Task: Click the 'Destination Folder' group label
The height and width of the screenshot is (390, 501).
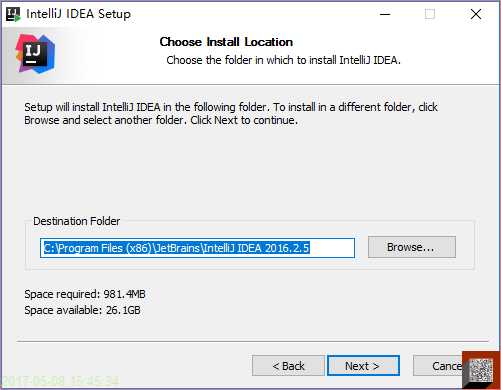Action: (76, 221)
